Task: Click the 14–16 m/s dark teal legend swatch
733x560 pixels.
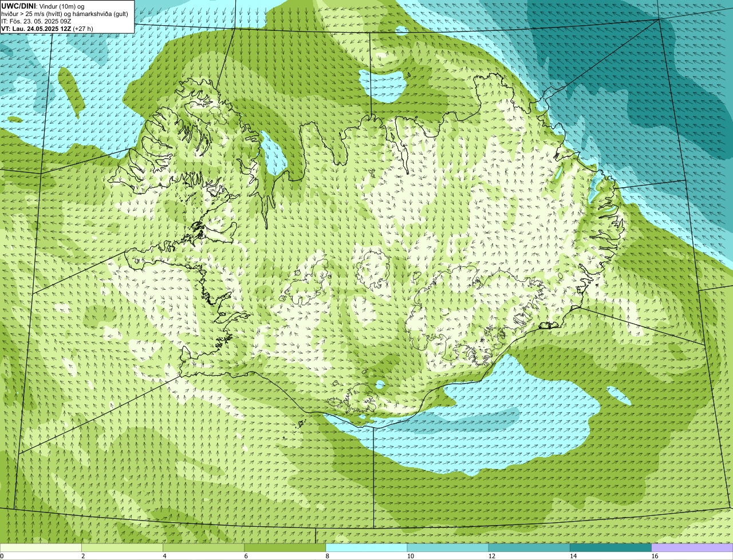Action: (610, 548)
